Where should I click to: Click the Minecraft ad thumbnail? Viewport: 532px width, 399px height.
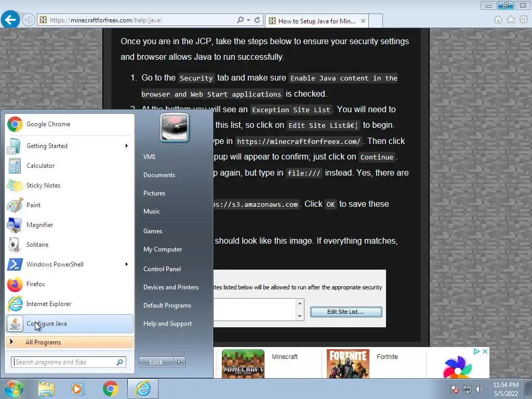(x=243, y=364)
